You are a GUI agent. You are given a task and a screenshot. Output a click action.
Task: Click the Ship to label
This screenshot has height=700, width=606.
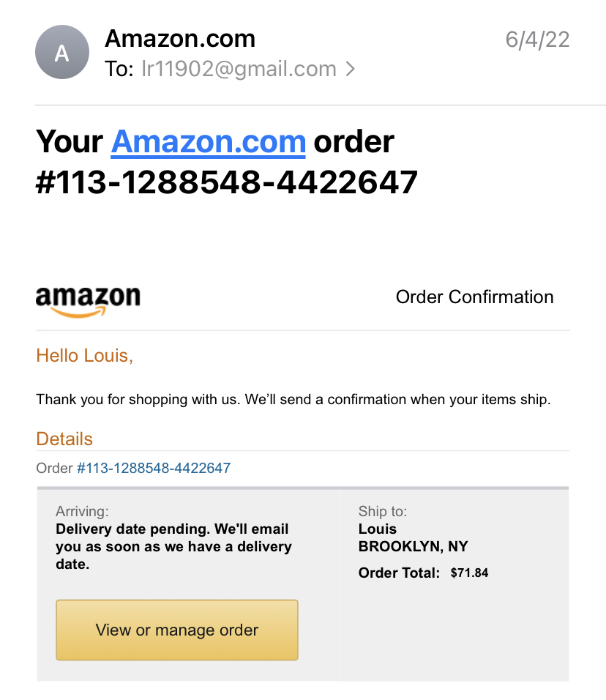tap(383, 511)
